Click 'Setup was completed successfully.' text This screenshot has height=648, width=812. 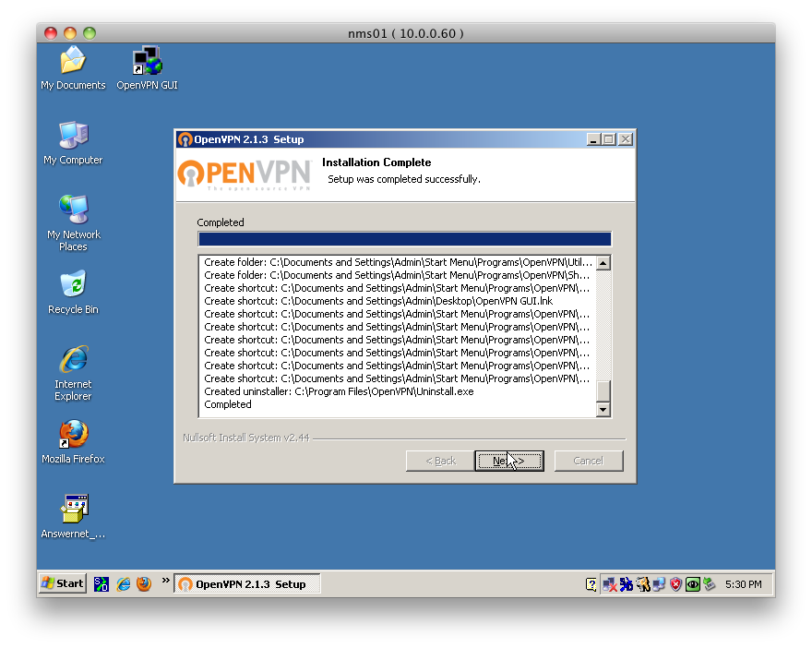[x=404, y=179]
